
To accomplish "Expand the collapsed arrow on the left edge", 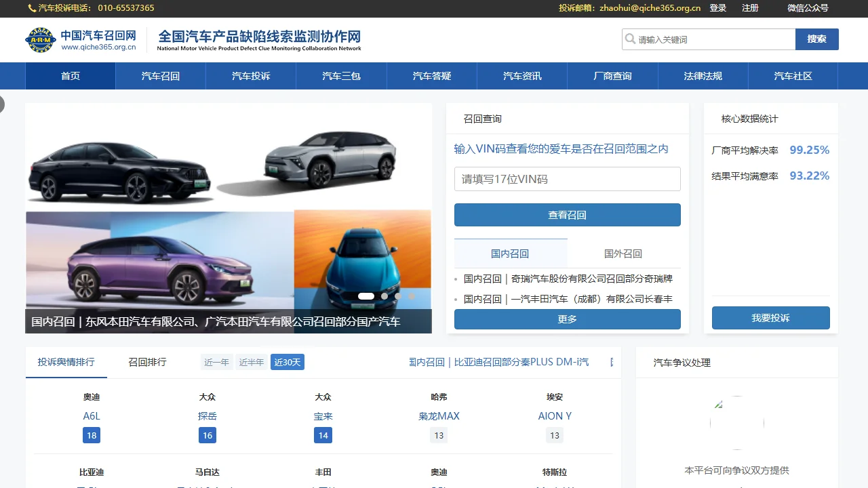I will point(2,104).
